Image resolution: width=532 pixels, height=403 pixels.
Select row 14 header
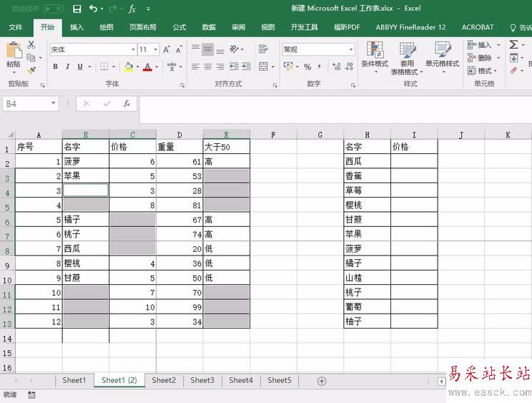click(x=7, y=339)
